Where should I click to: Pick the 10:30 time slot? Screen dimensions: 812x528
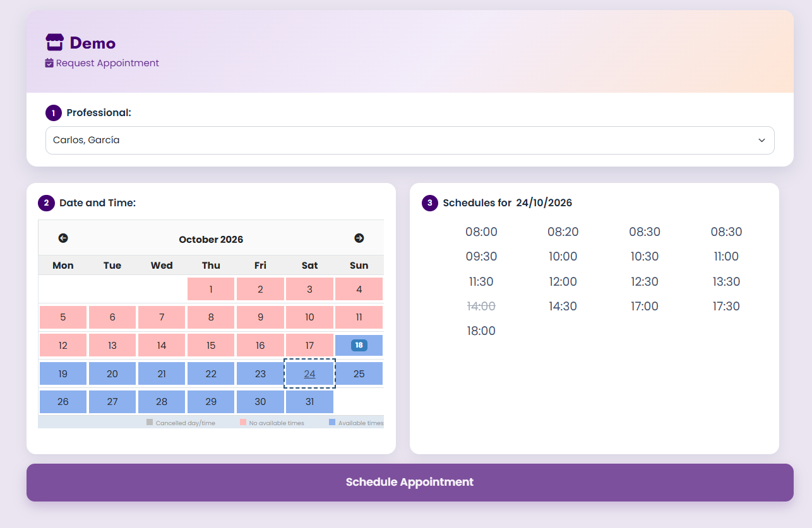coord(645,257)
